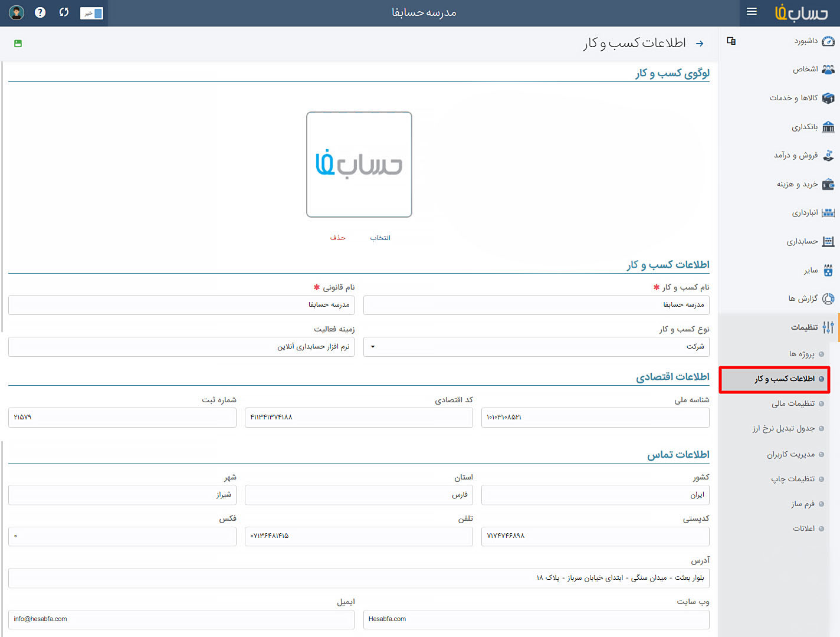Open کالاها و خدمات menu
This screenshot has height=637, width=840.
click(x=802, y=98)
